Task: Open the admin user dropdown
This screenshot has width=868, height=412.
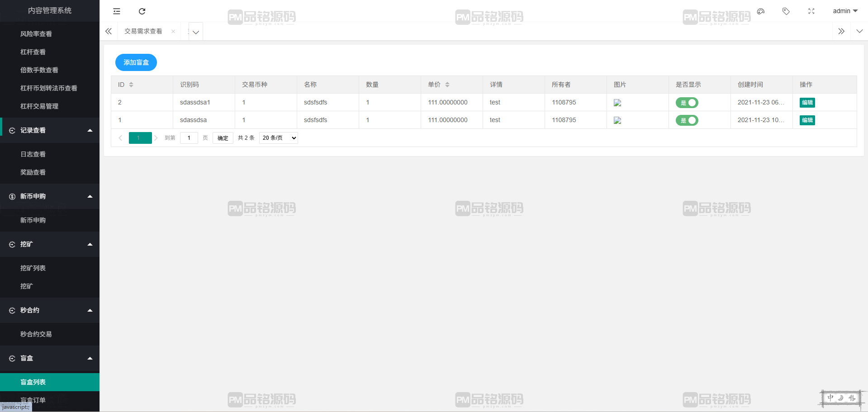Action: pyautogui.click(x=845, y=11)
